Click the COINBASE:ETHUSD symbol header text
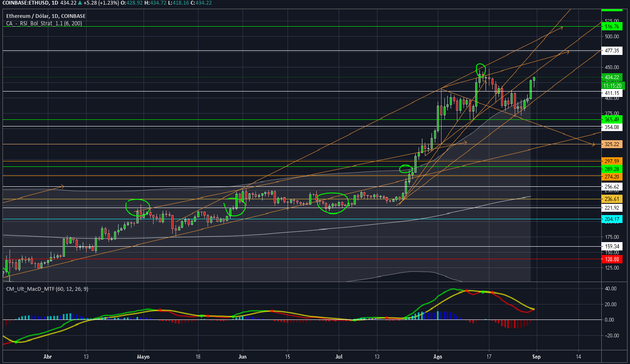 click(x=24, y=3)
